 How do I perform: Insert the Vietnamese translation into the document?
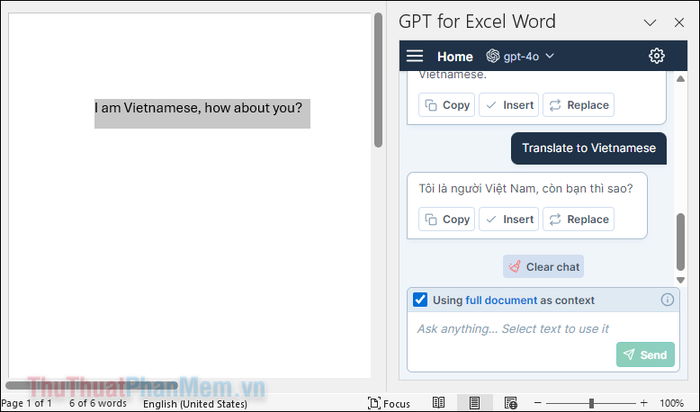509,219
